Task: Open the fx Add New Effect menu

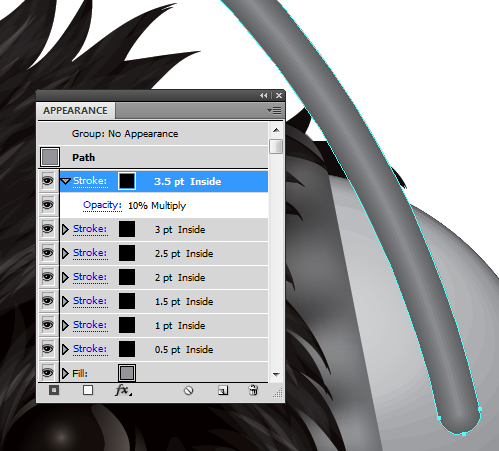Action: tap(123, 390)
